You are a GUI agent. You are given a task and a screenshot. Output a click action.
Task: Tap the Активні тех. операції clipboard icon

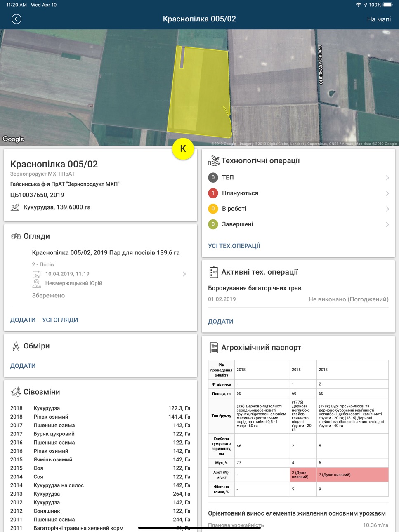214,272
